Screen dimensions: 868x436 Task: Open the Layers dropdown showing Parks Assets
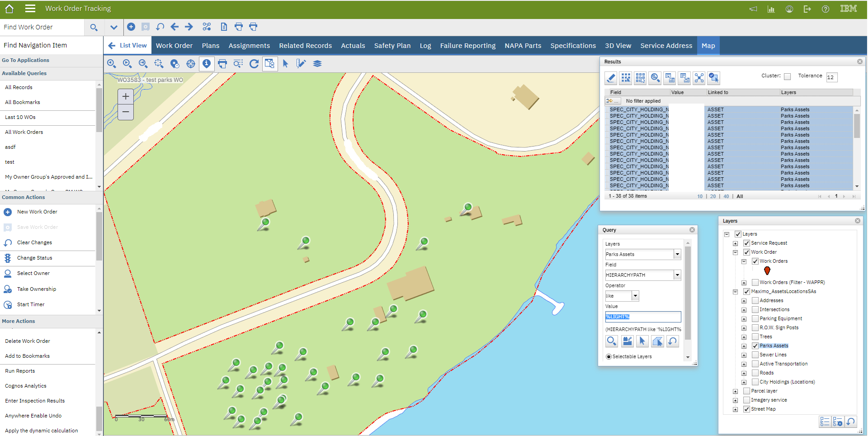pyautogui.click(x=677, y=254)
